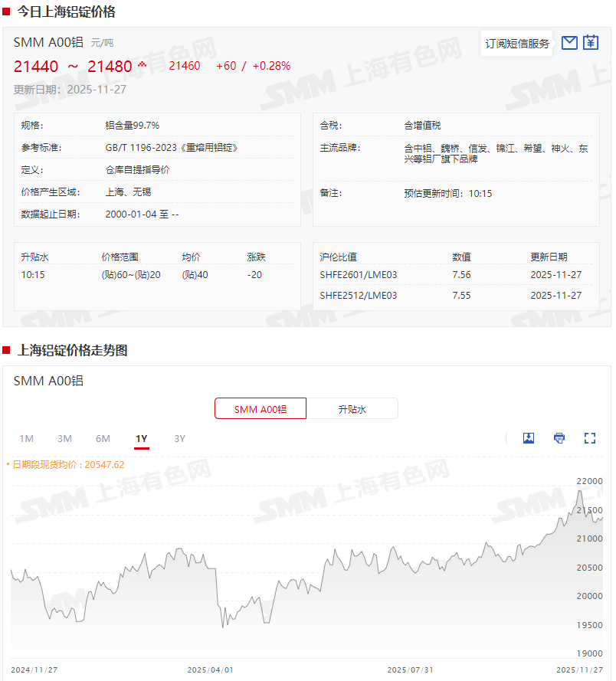This screenshot has height=681, width=616.
Task: Click the 7.56 ratio value
Action: pyautogui.click(x=461, y=275)
